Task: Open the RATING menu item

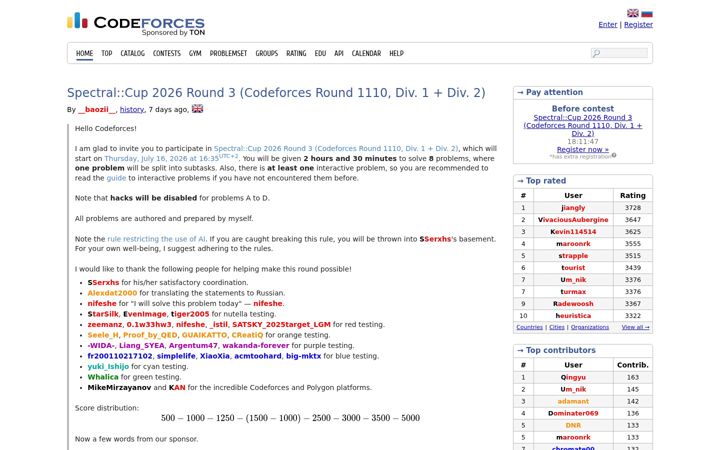Action: pos(296,53)
